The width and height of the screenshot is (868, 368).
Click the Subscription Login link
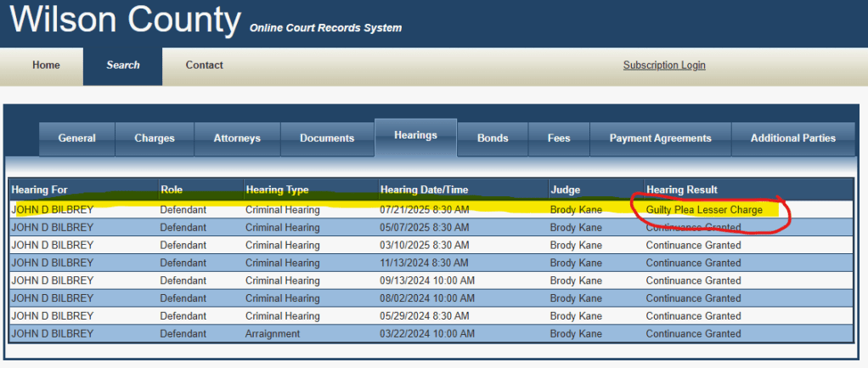point(664,65)
